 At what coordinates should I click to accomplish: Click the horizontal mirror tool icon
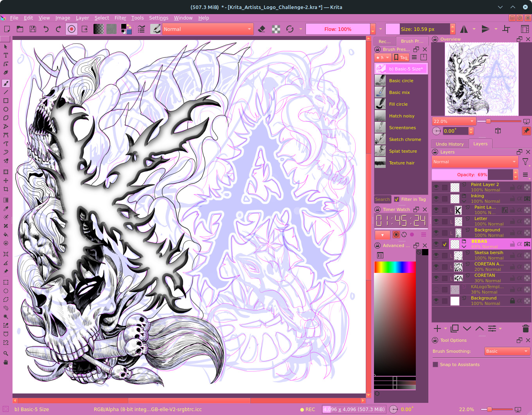tap(464, 29)
